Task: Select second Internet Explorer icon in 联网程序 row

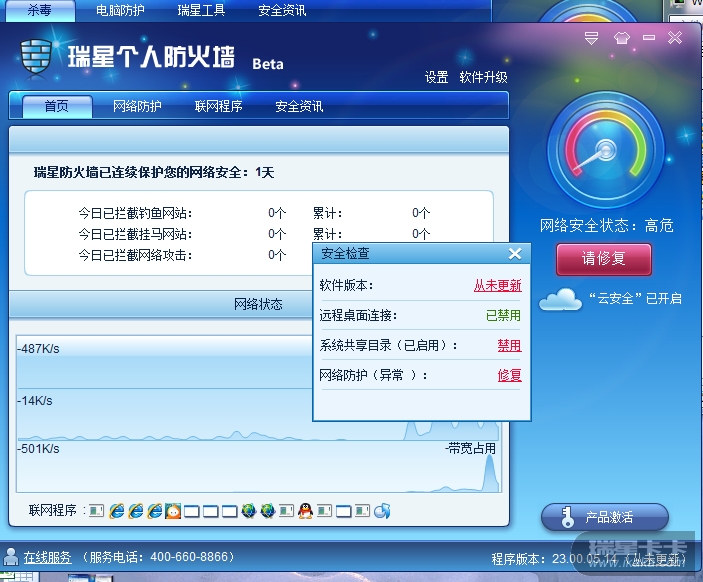Action: (x=135, y=511)
